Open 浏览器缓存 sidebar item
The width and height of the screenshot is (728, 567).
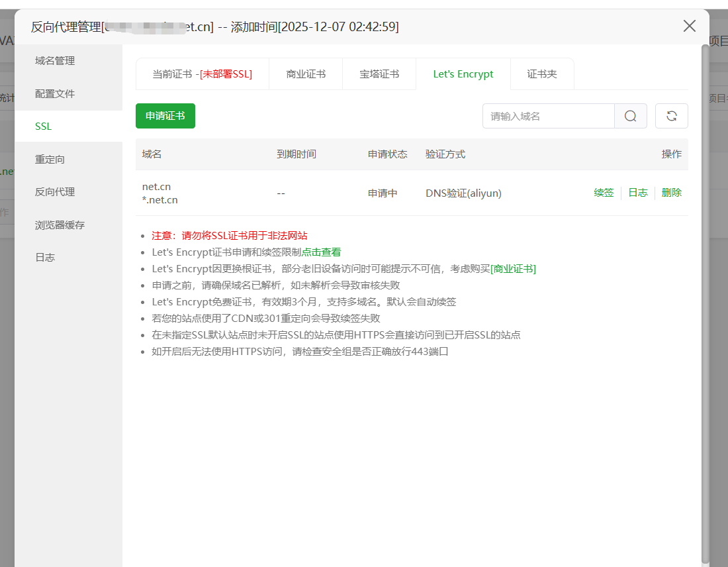(60, 225)
